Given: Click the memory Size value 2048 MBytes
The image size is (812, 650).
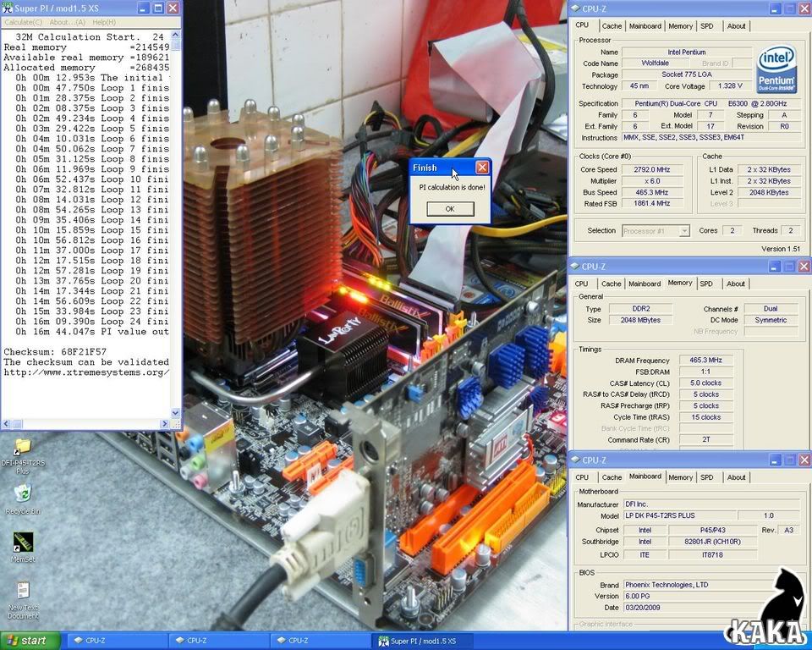Looking at the screenshot, I should click(x=640, y=320).
